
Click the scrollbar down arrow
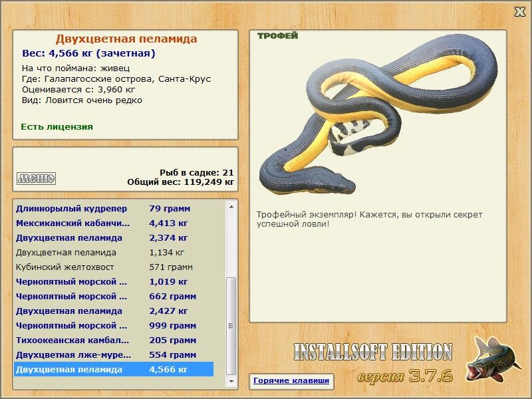tap(231, 381)
